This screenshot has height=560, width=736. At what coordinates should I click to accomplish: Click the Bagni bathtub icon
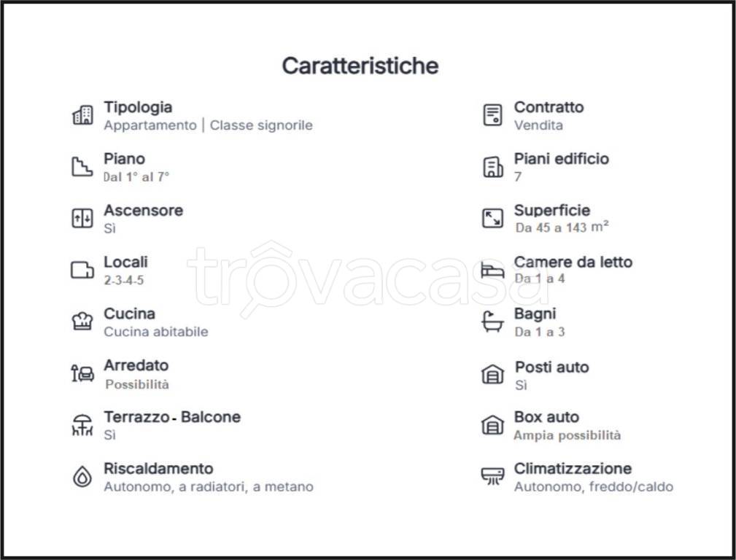493,322
